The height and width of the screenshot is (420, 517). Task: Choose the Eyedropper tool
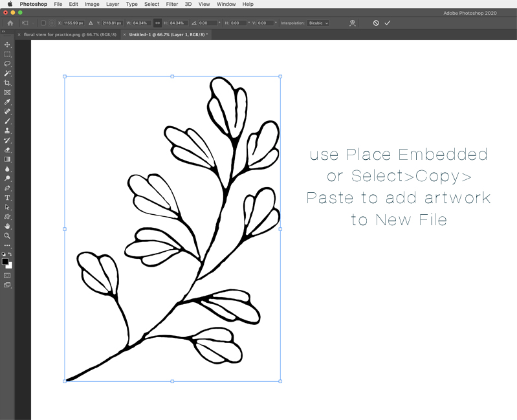pyautogui.click(x=8, y=102)
